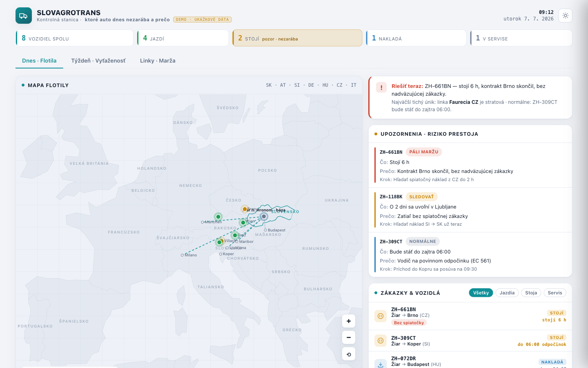
Task: Click the Mapa flotily panel title
Action: point(48,85)
